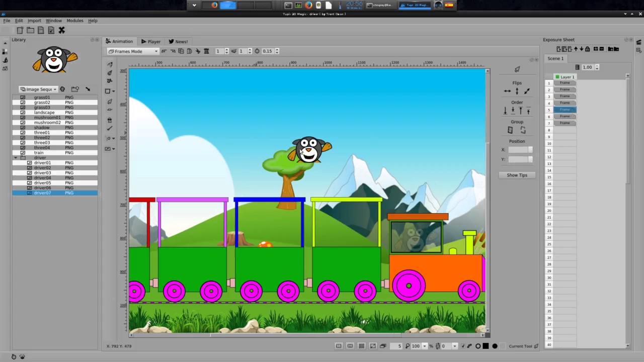Select the Paint Bucket fill tool
Screen dimensions: 644x362
[x=110, y=120]
